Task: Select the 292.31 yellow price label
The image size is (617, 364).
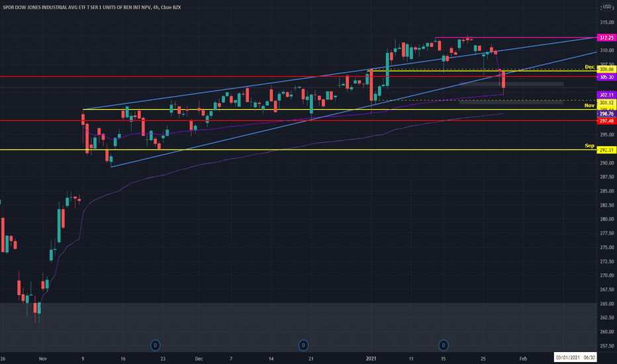Action: click(606, 150)
